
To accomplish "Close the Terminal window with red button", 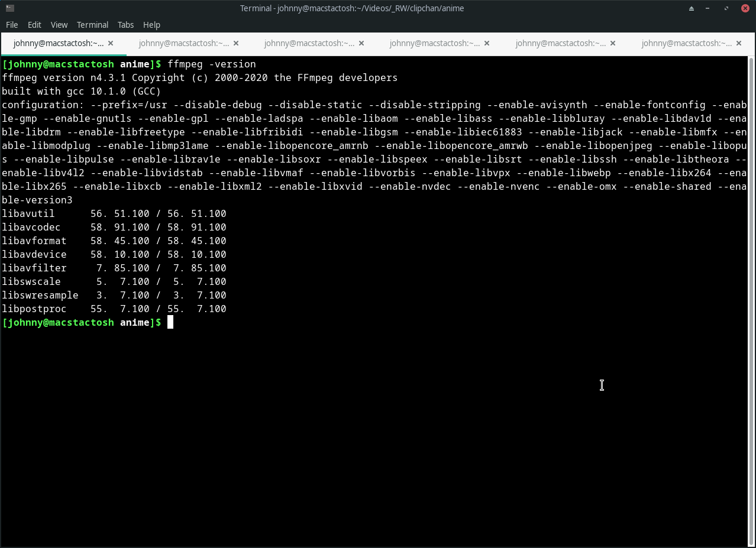I will point(744,8).
